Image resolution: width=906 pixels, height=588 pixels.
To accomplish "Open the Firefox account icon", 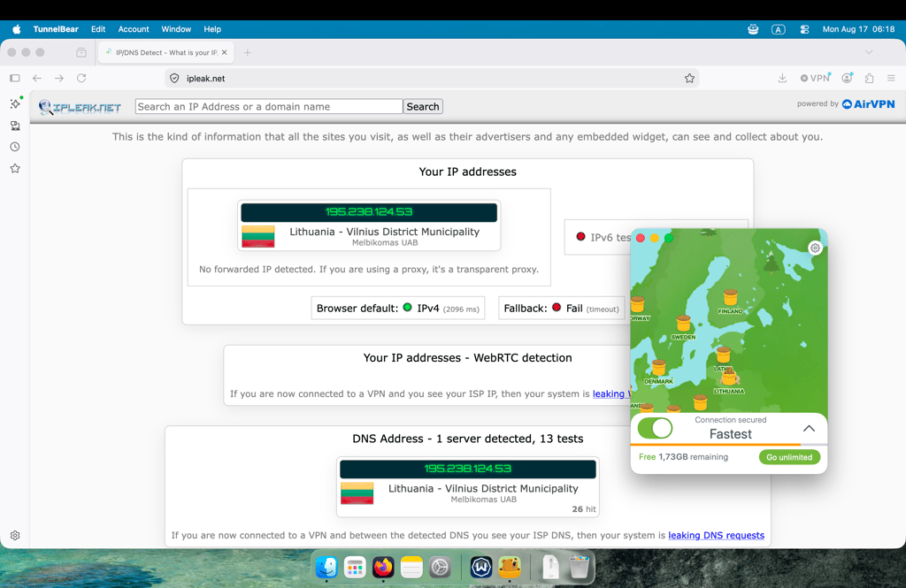I will pos(847,78).
